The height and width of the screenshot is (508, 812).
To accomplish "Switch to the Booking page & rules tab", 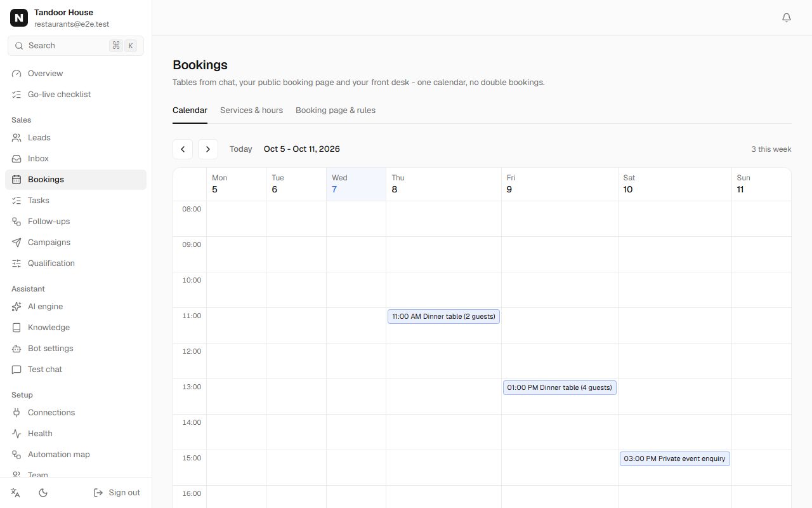I will (336, 110).
